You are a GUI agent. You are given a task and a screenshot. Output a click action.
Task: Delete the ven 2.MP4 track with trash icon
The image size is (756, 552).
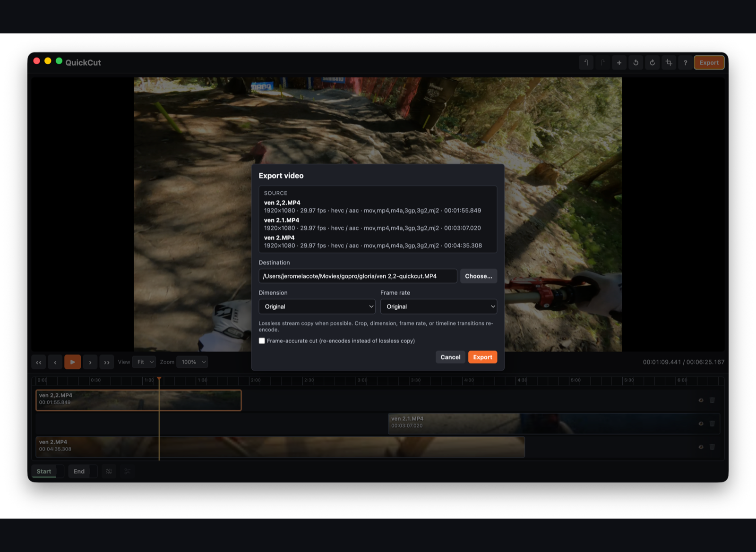coord(712,447)
